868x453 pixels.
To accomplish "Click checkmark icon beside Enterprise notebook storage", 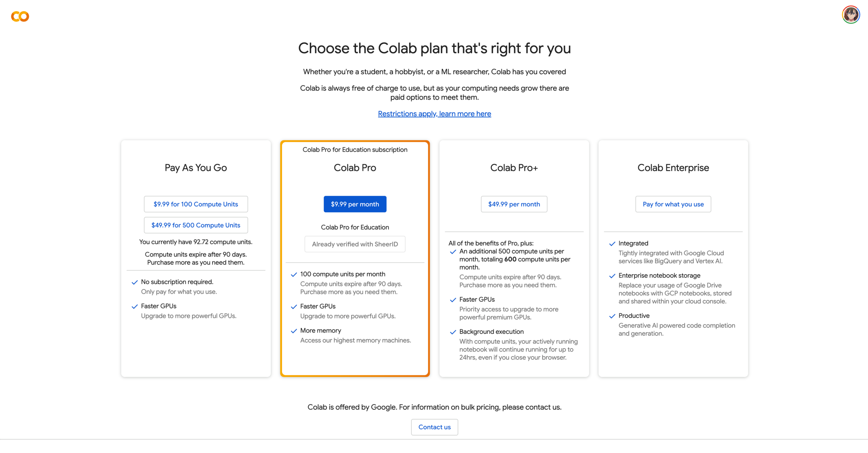I will (x=612, y=276).
